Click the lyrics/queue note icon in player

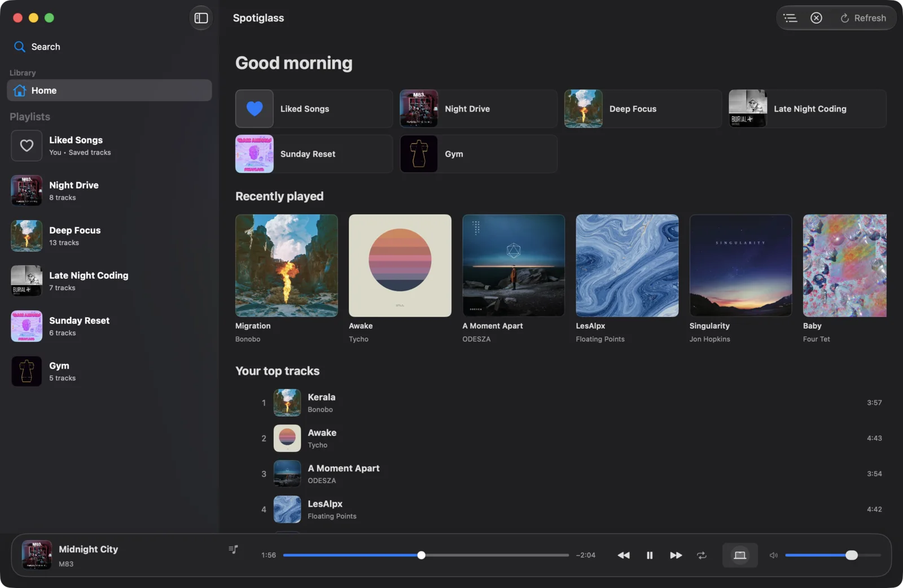pos(233,549)
